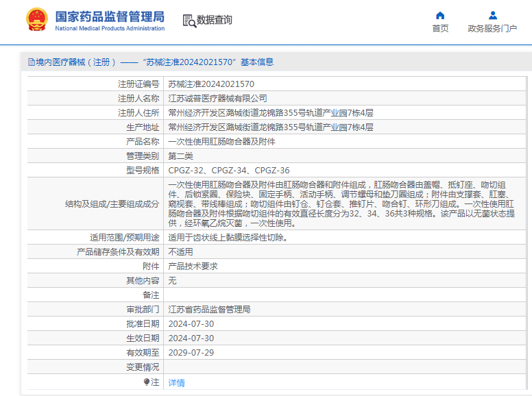The image size is (532, 396).
Task: Click 其他内容 value 无
Action: 172,281
